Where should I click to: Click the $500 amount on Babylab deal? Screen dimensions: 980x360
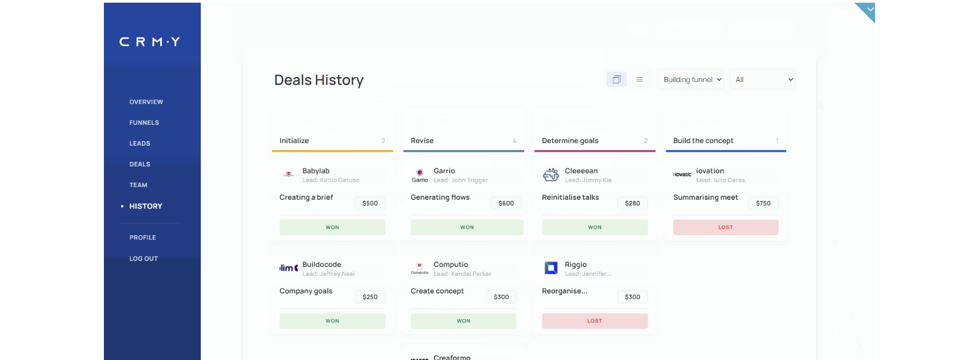(x=370, y=203)
